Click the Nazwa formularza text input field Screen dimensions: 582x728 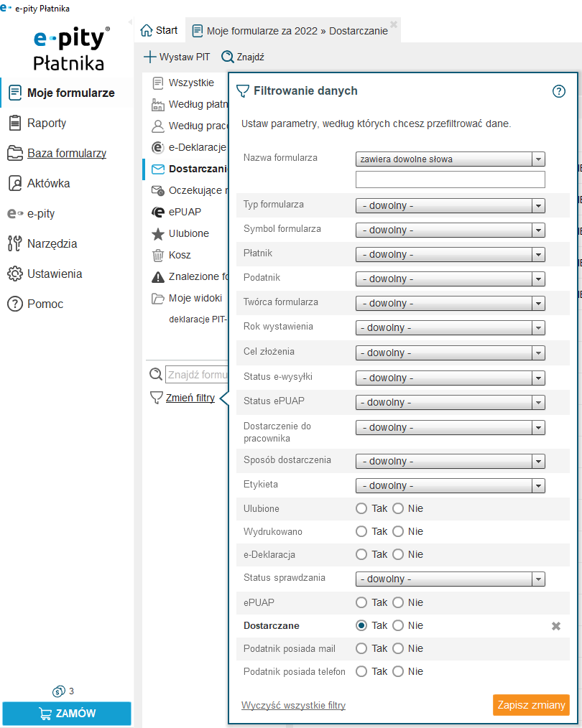450,179
